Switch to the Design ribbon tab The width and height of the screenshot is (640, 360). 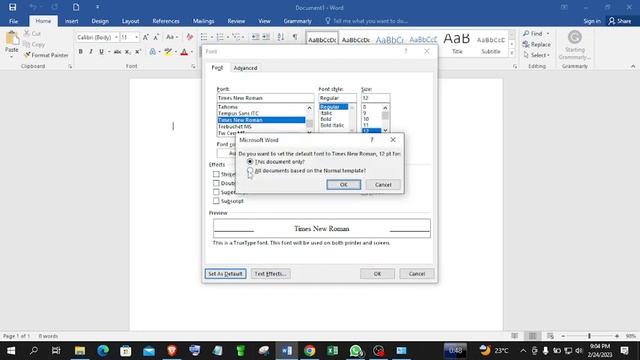pos(100,21)
